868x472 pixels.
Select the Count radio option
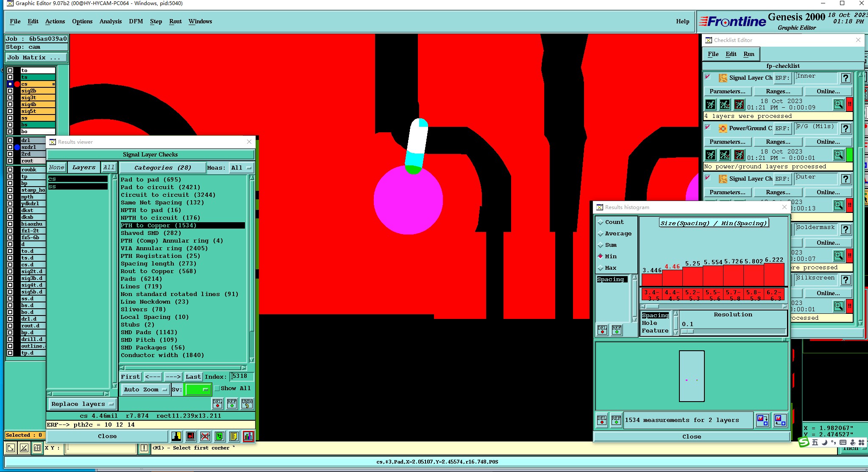601,222
